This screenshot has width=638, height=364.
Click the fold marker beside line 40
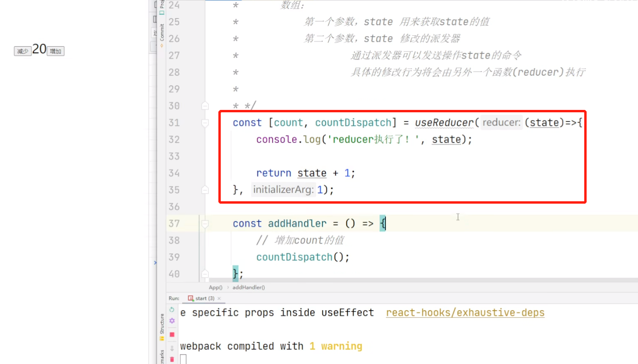click(x=205, y=274)
